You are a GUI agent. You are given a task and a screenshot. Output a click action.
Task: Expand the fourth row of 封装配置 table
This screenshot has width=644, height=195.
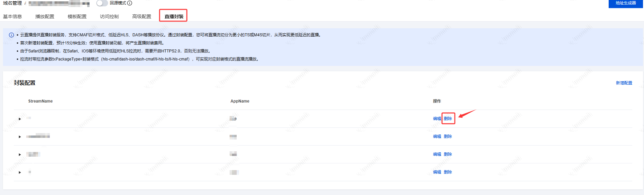point(20,172)
